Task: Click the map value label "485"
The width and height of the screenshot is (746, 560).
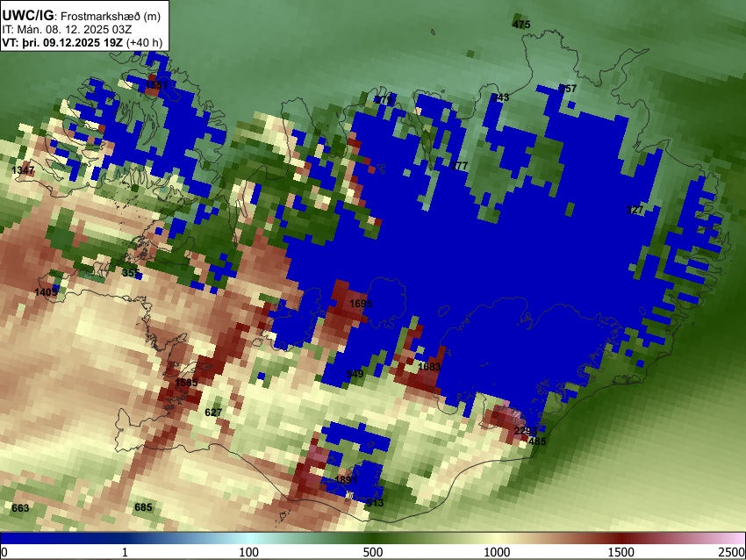Action: 538,442
